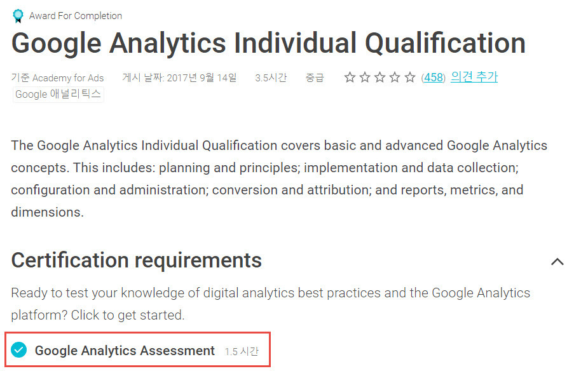Select the Google 애널리틱스 tag
Screen dimensions: 588x371
[58, 94]
